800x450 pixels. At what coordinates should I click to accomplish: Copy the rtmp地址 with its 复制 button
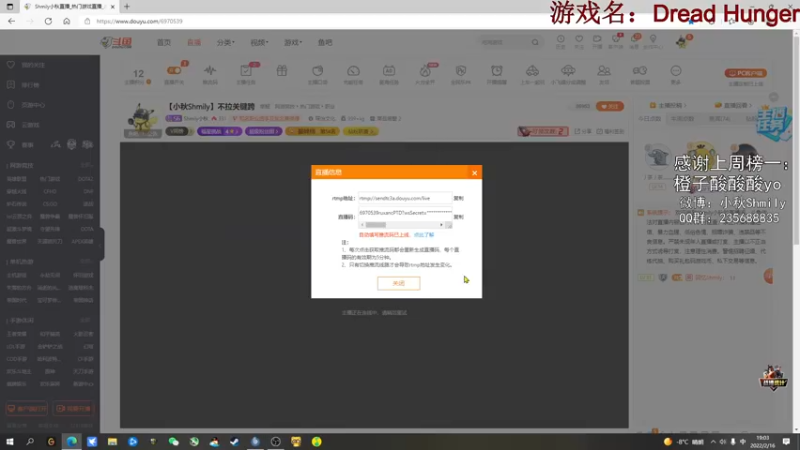pyautogui.click(x=459, y=198)
